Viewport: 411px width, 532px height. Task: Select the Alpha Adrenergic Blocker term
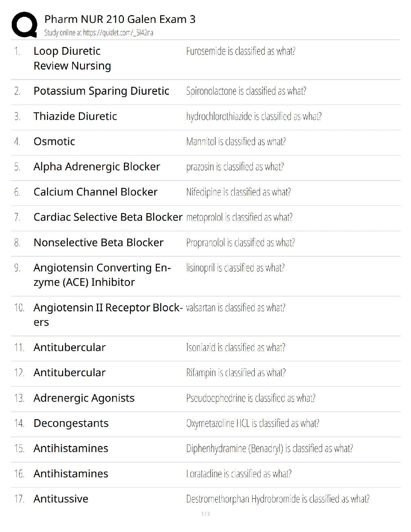tap(97, 167)
